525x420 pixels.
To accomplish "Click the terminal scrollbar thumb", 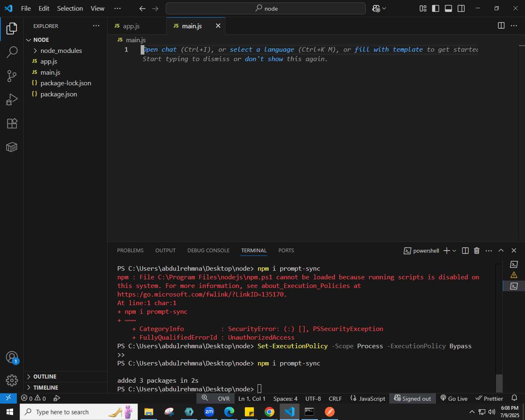I will (x=499, y=383).
